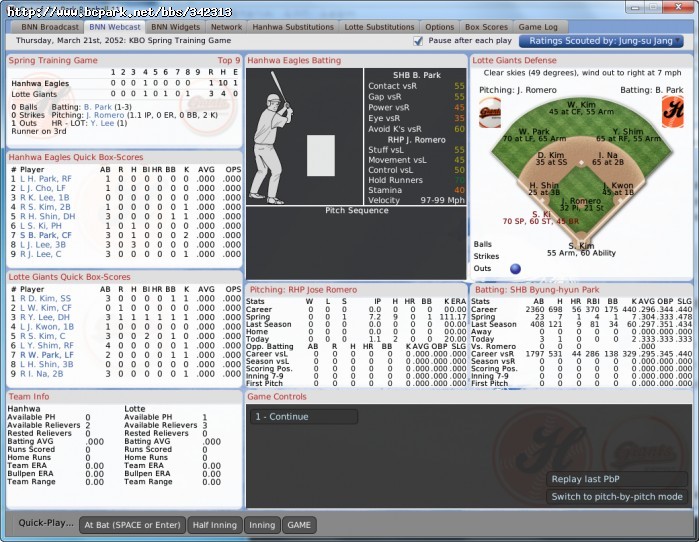The width and height of the screenshot is (700, 542).
Task: Open H. Park, RF player link
Action: (x=50, y=179)
